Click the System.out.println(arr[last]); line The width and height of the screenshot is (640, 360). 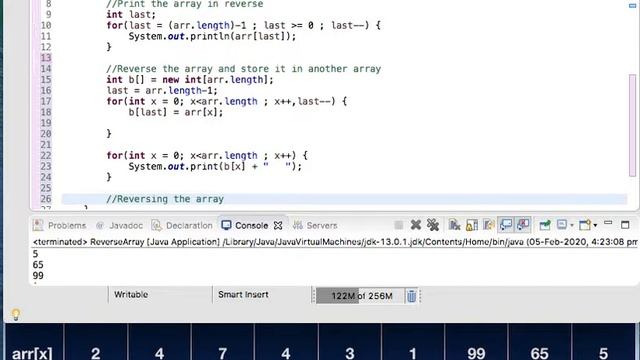tap(212, 36)
